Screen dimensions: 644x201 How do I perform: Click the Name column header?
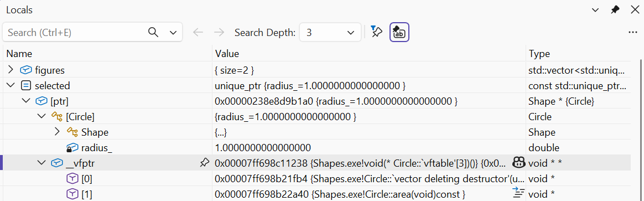[x=19, y=54]
